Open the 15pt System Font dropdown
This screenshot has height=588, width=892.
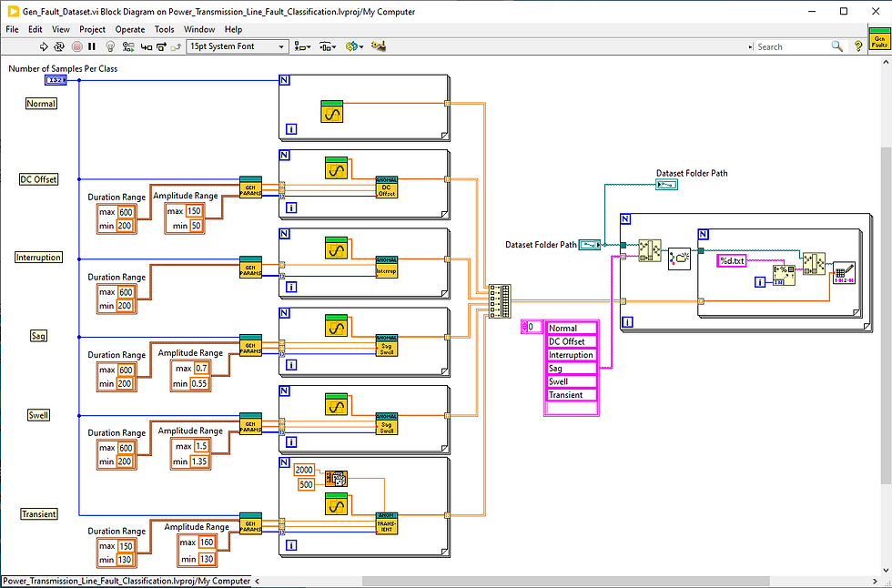pyautogui.click(x=238, y=46)
